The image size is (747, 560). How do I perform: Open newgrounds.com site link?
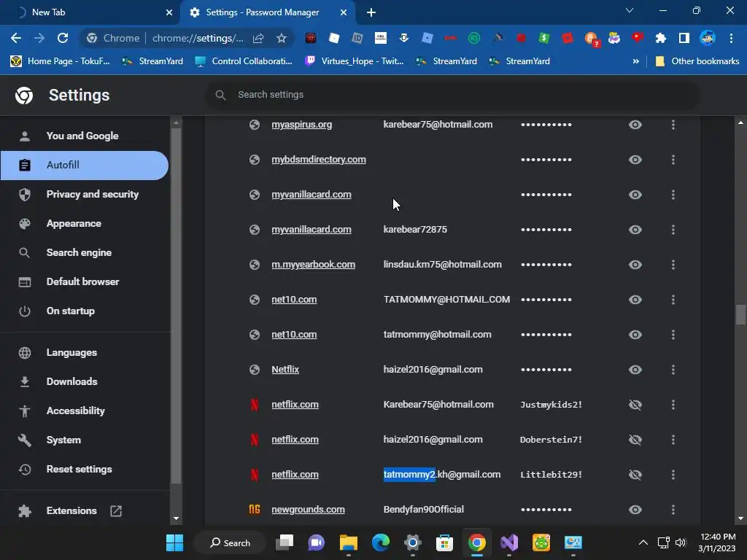click(x=308, y=510)
